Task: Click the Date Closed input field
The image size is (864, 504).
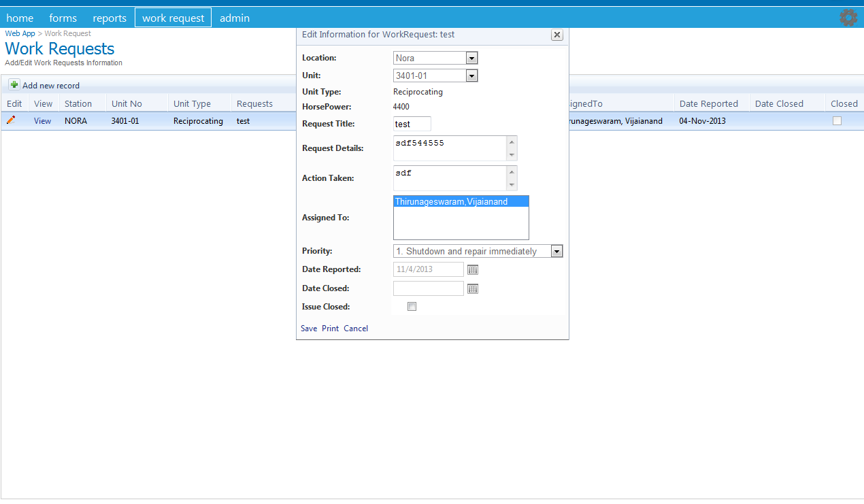Action: point(429,288)
